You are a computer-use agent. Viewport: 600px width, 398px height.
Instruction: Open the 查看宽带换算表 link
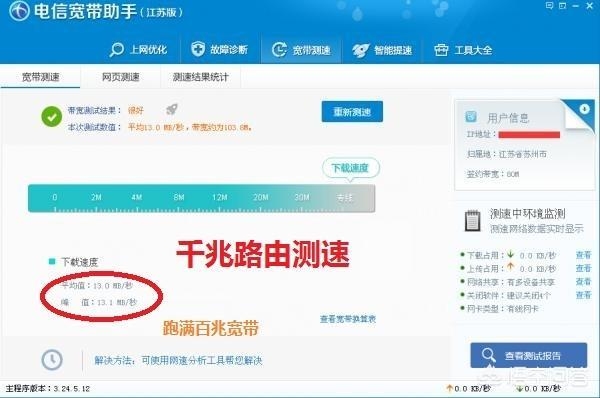pyautogui.click(x=348, y=319)
